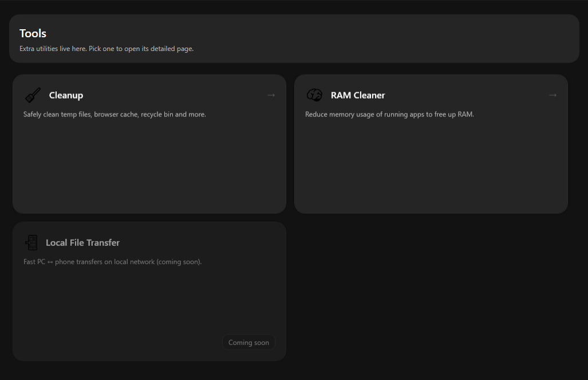Select the Cleanup title text
Viewport: 588px width, 380px height.
66,95
